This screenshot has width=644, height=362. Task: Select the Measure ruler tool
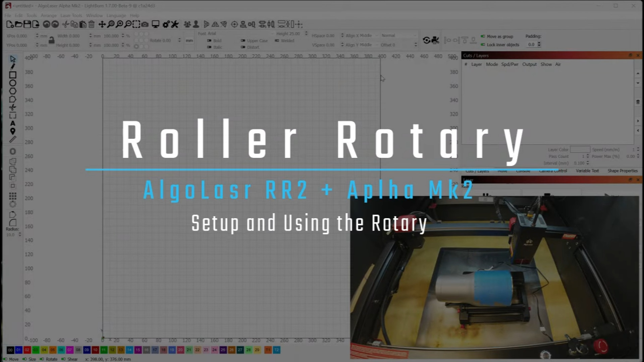13,139
